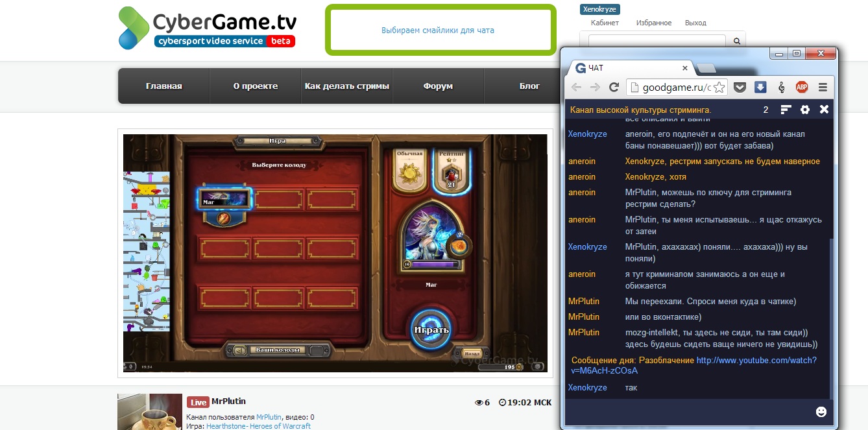
Task: Click the chat window scrollbar
Action: point(832,318)
